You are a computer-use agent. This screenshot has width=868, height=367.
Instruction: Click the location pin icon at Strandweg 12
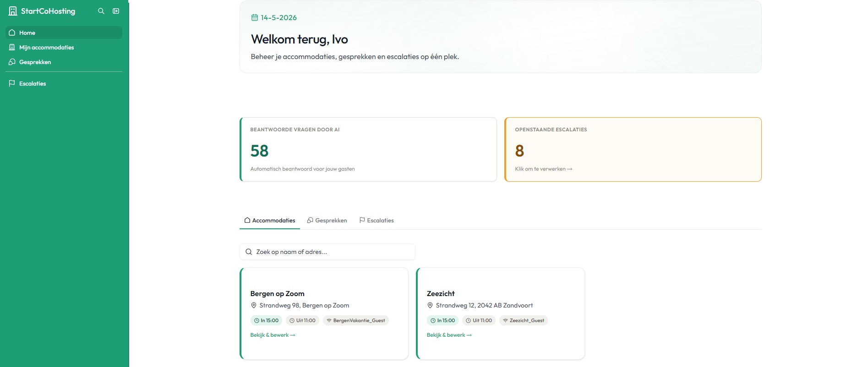(430, 306)
